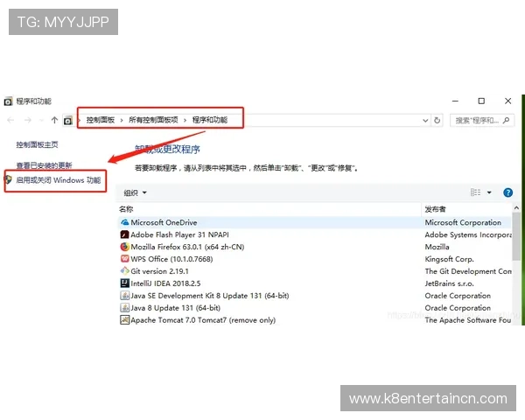Open the 组织 dropdown menu
The image size is (525, 420).
(x=135, y=192)
